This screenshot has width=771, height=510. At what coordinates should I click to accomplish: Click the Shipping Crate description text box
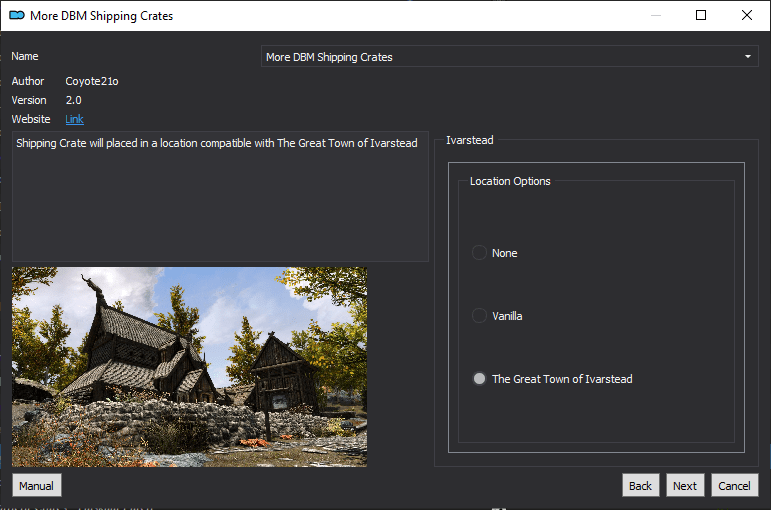pyautogui.click(x=220, y=196)
